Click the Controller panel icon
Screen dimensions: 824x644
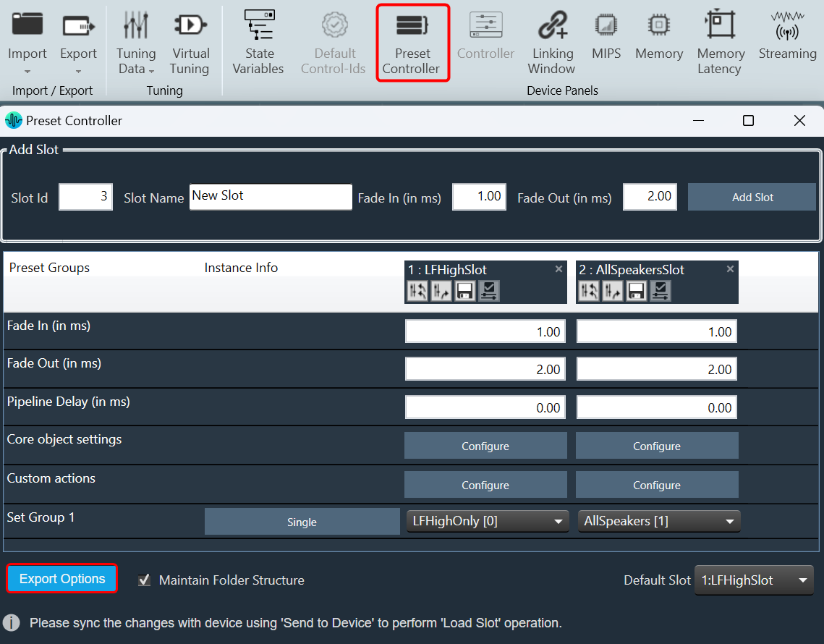coord(485,25)
